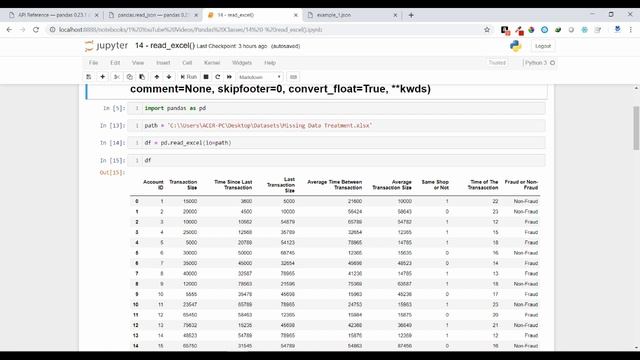Move selected cell up arrow

pos(157,77)
